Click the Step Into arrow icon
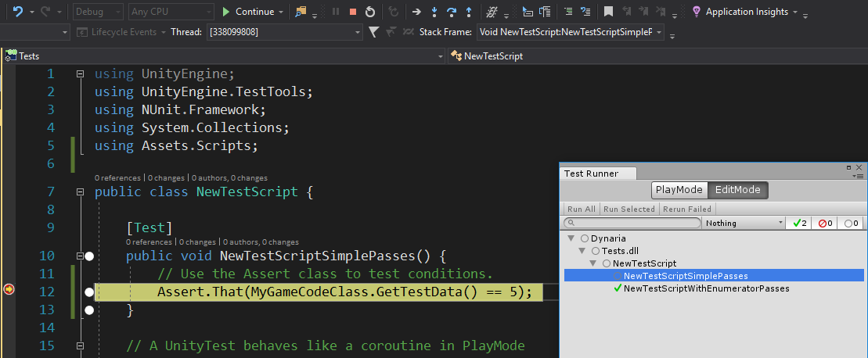The width and height of the screenshot is (868, 358). pos(434,12)
